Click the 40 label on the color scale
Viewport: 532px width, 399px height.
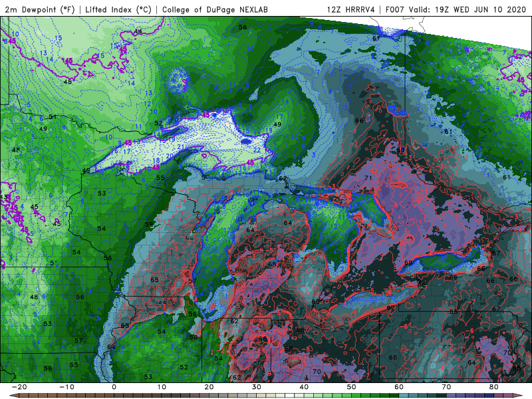[x=304, y=387]
